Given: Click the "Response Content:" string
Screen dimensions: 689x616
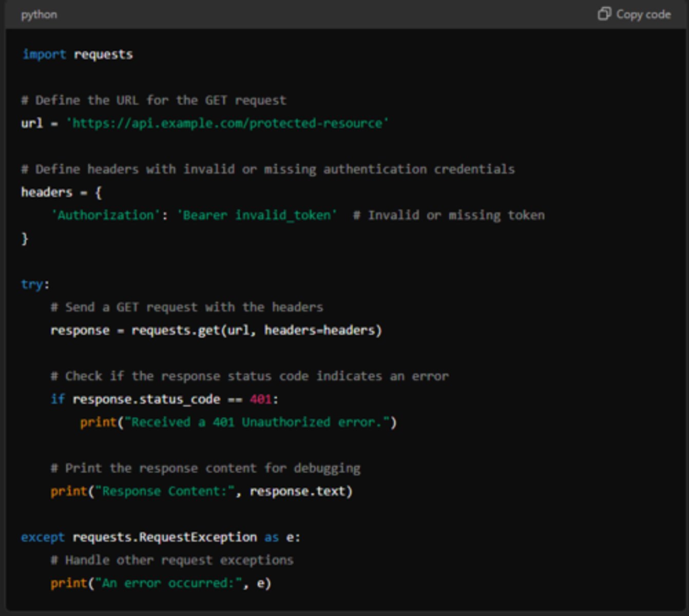Looking at the screenshot, I should (164, 491).
